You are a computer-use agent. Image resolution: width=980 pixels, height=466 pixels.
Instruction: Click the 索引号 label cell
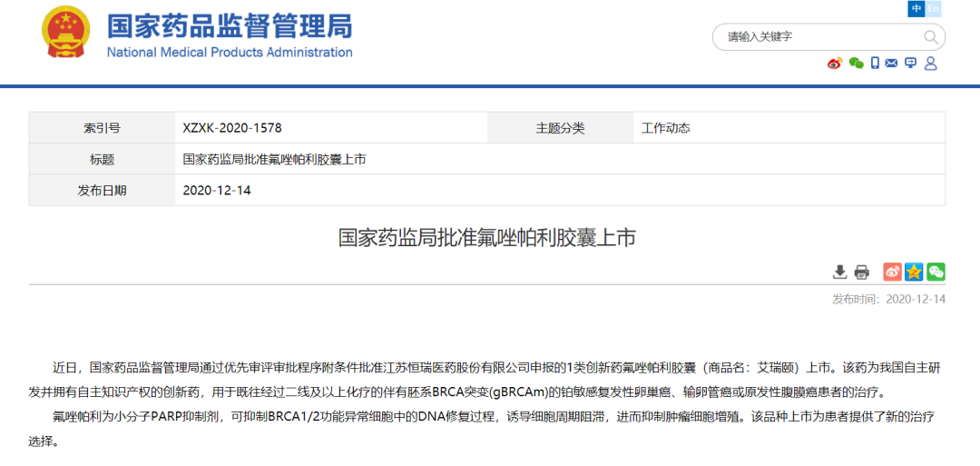pyautogui.click(x=102, y=128)
